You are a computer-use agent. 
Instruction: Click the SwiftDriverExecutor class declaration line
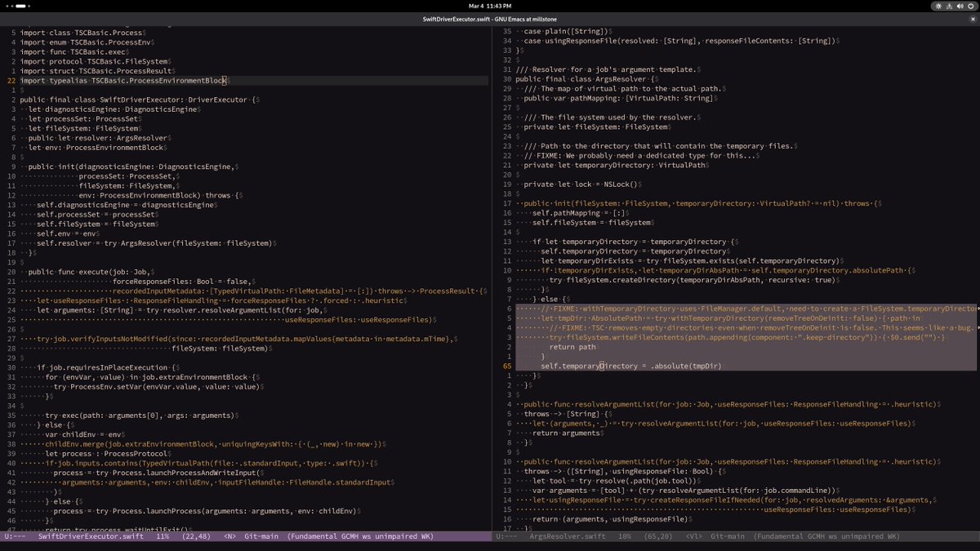139,100
